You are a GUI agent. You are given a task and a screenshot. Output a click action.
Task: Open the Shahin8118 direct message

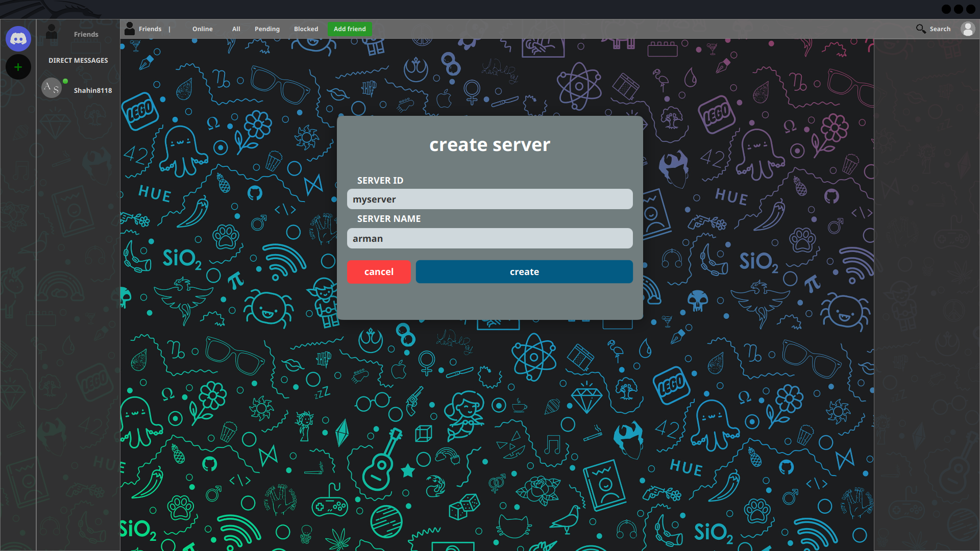click(x=93, y=90)
